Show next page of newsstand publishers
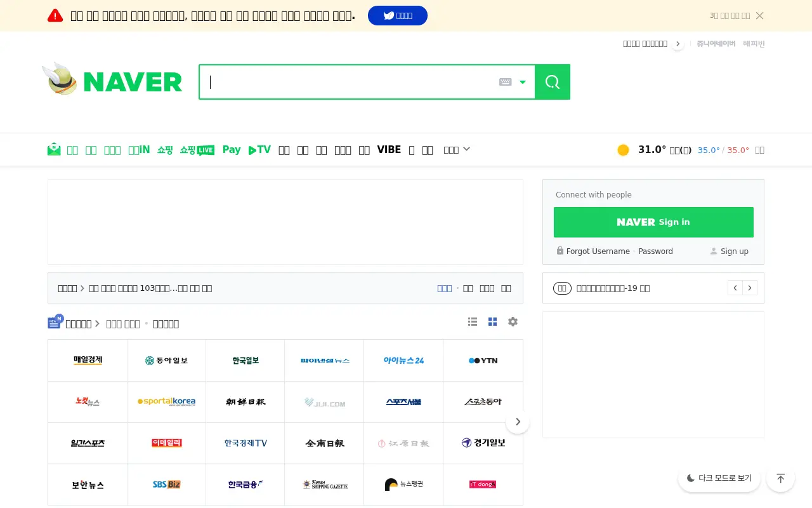The width and height of the screenshot is (812, 508). pyautogui.click(x=518, y=422)
